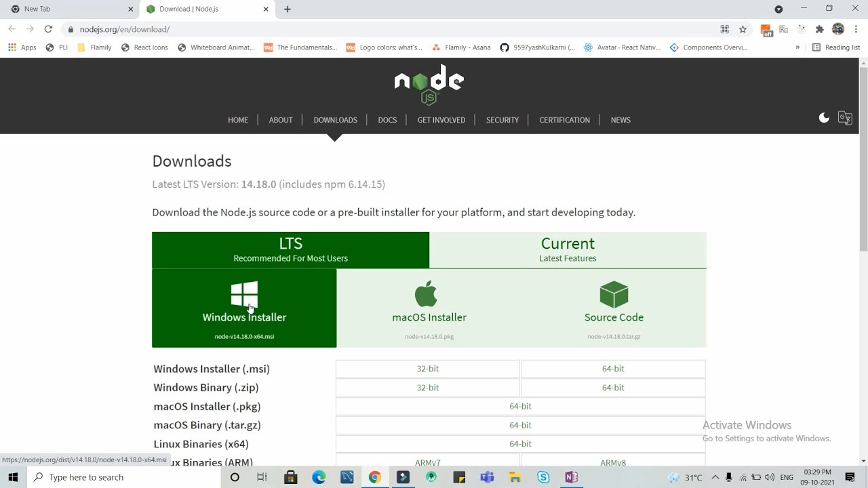Open the CERTIFICATION navigation item

point(564,120)
